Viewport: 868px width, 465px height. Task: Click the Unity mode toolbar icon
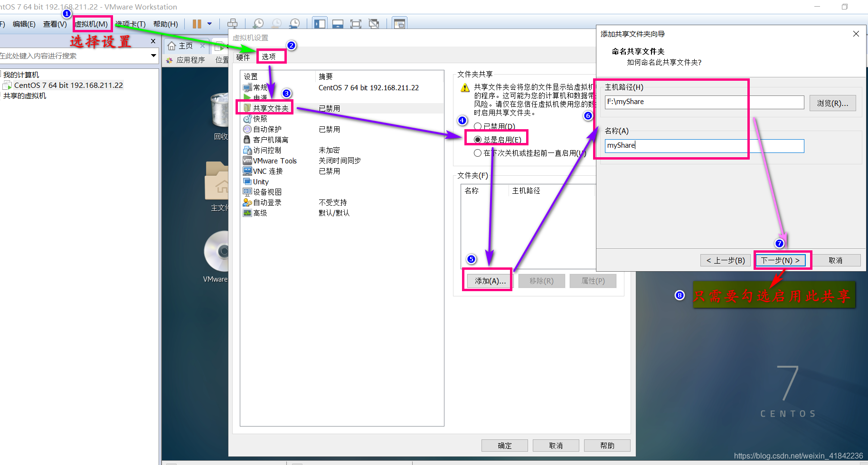click(374, 24)
